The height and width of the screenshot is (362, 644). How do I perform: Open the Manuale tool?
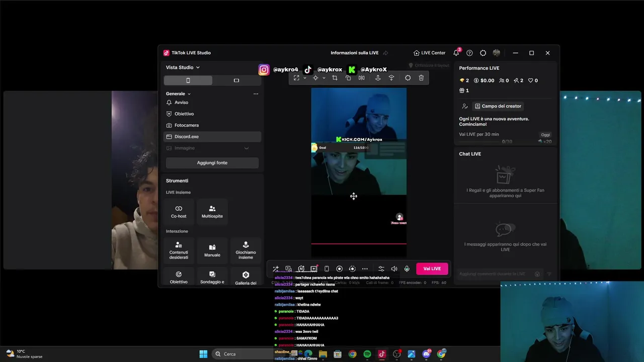pos(212,250)
